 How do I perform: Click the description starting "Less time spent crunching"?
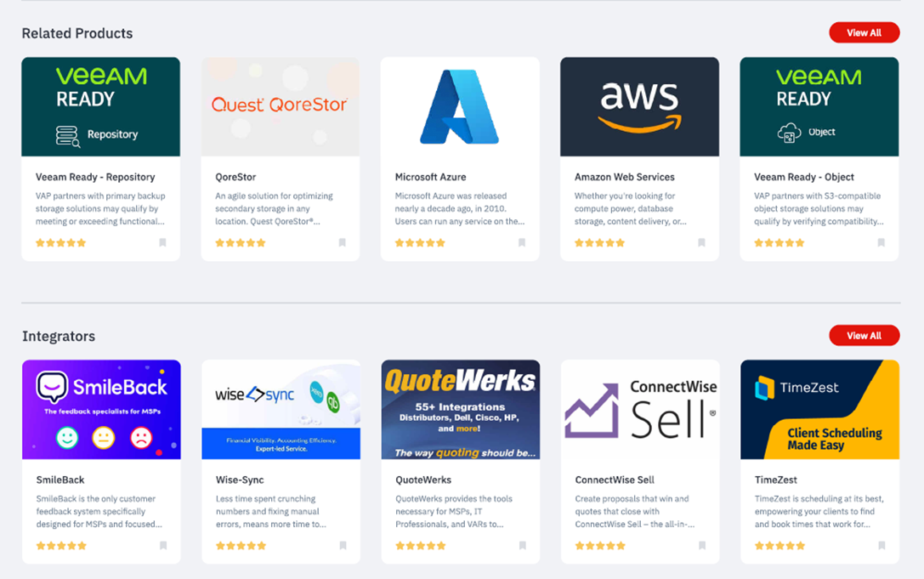[x=271, y=512]
